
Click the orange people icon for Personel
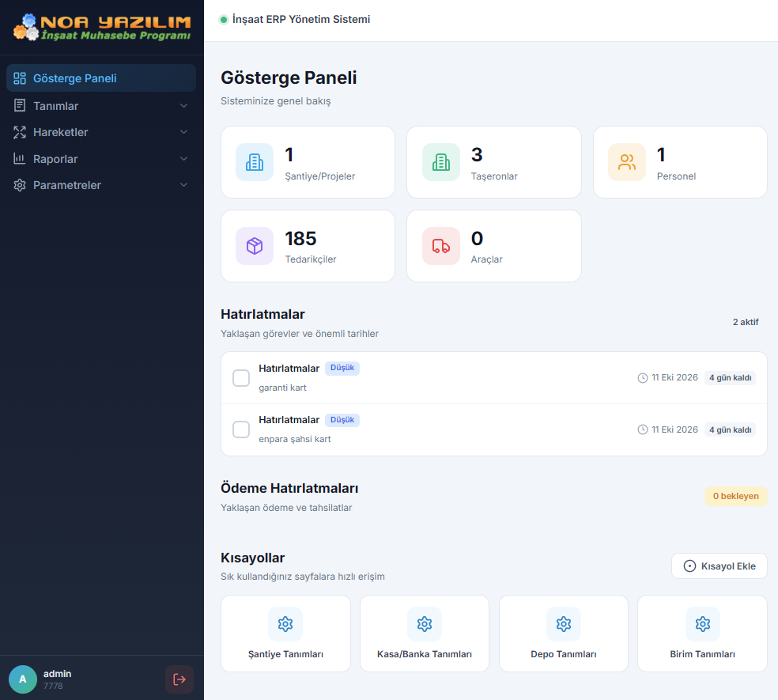click(x=627, y=162)
